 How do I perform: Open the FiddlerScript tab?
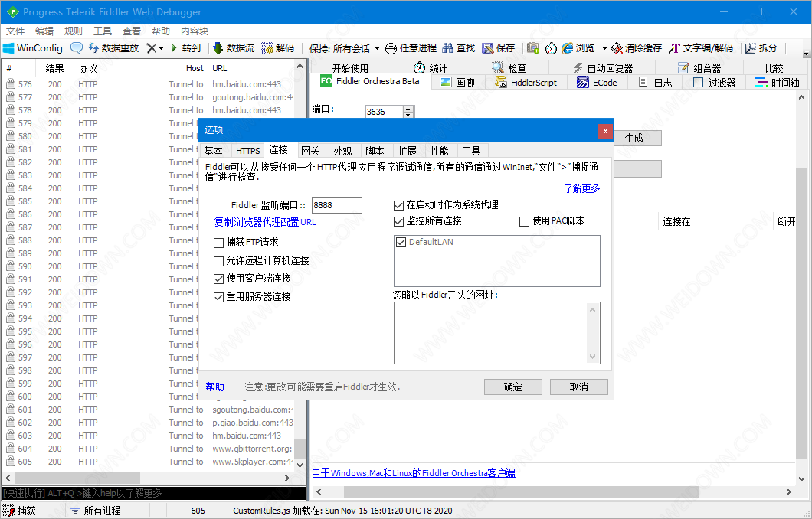(526, 82)
